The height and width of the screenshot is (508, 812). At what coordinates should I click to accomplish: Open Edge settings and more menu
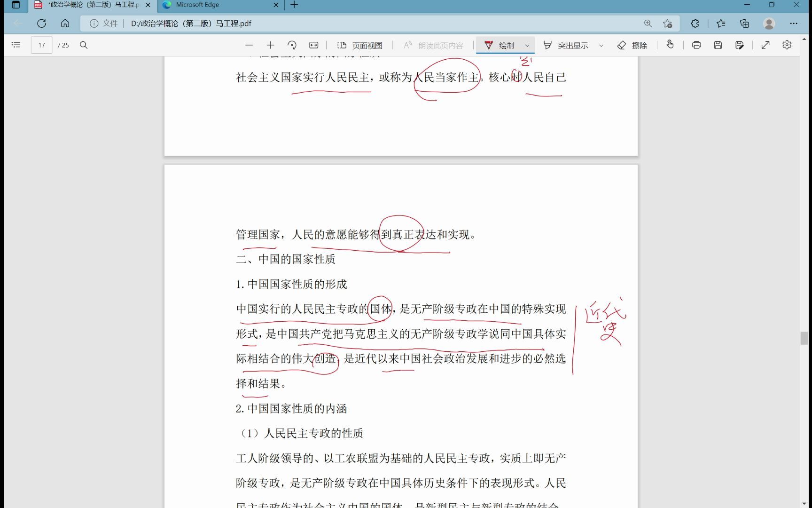(x=794, y=24)
